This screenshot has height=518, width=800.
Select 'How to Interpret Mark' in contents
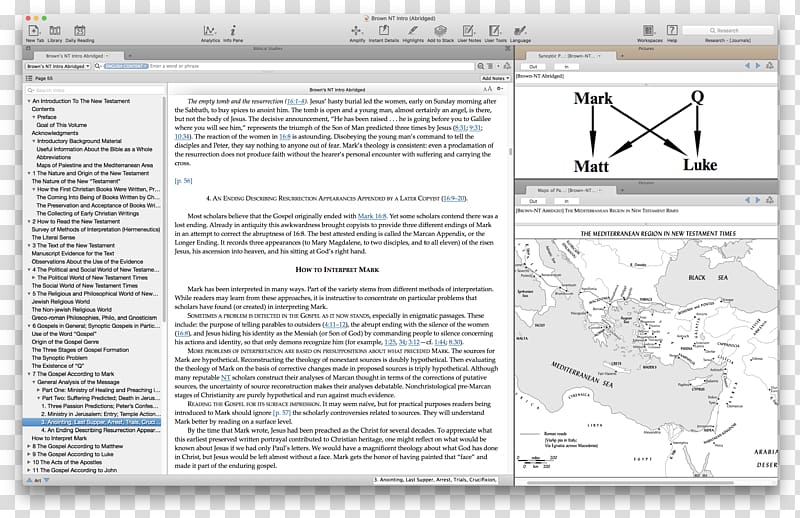[x=59, y=438]
